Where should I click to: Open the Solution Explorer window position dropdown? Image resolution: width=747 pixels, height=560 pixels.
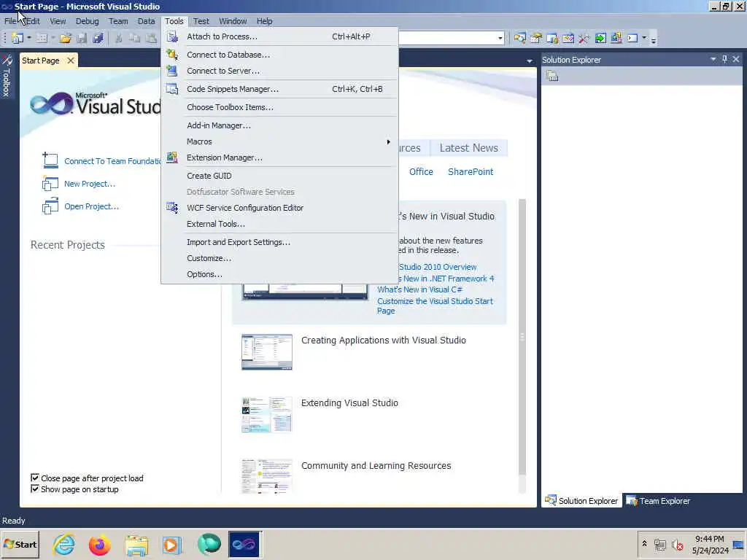[x=713, y=59]
